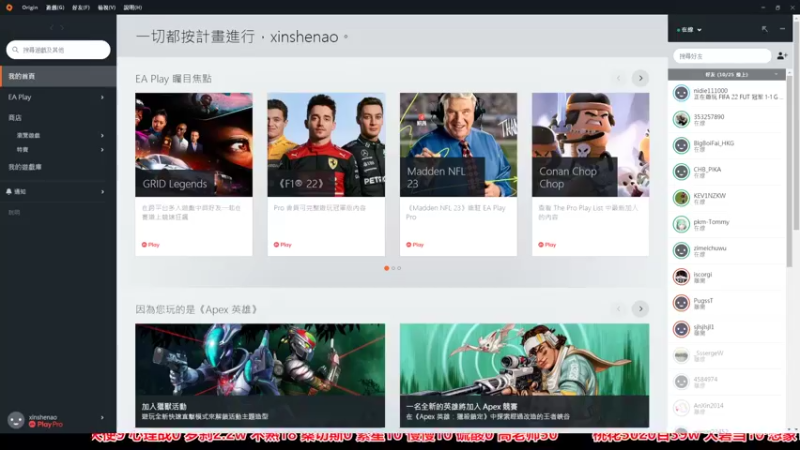Go to previous EA Play spotlight page
The image size is (800, 450).
[x=619, y=78]
